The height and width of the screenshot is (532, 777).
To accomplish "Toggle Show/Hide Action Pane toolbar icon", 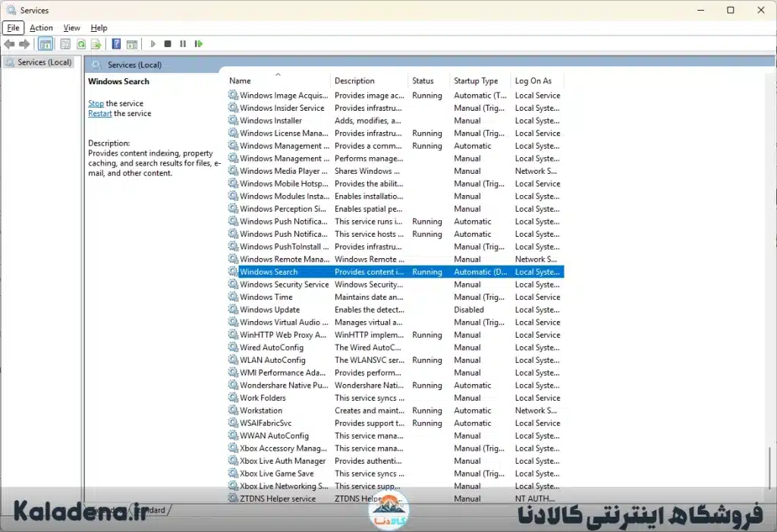I will pyautogui.click(x=132, y=44).
